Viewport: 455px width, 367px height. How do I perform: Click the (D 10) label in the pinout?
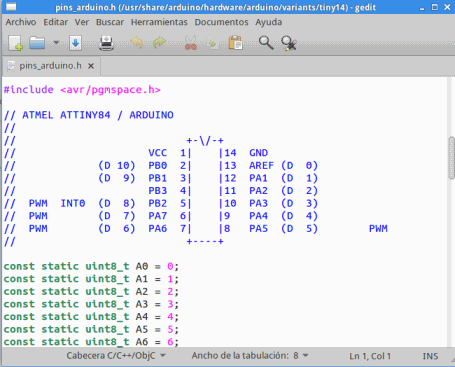117,166
